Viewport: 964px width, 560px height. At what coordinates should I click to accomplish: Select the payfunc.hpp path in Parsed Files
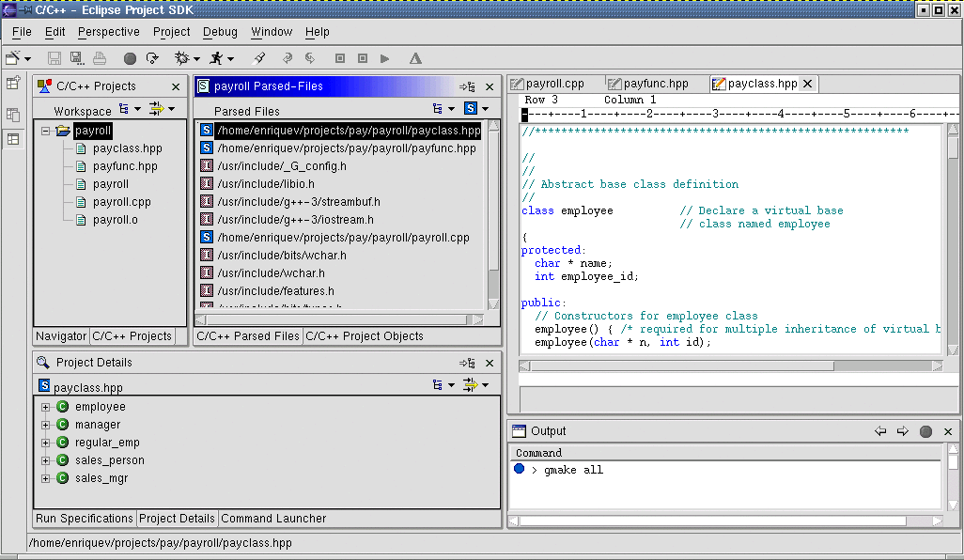tap(347, 148)
